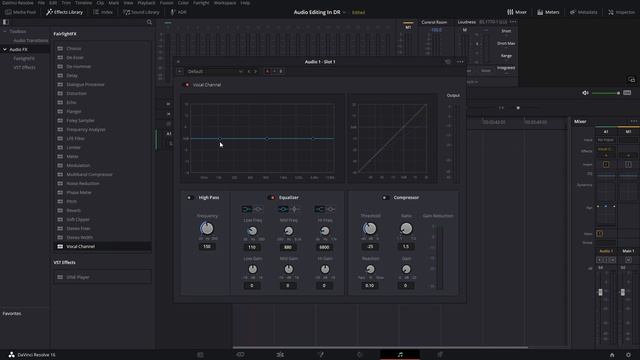
Task: Toggle the Mixer panel button
Action: [517, 12]
